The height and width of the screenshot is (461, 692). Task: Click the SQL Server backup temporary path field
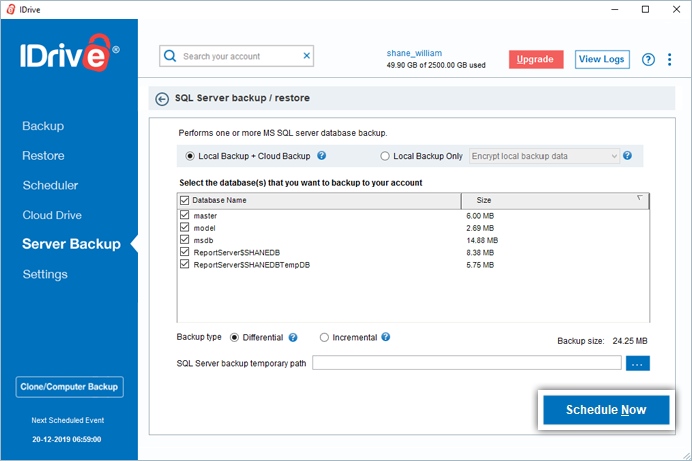tap(467, 363)
